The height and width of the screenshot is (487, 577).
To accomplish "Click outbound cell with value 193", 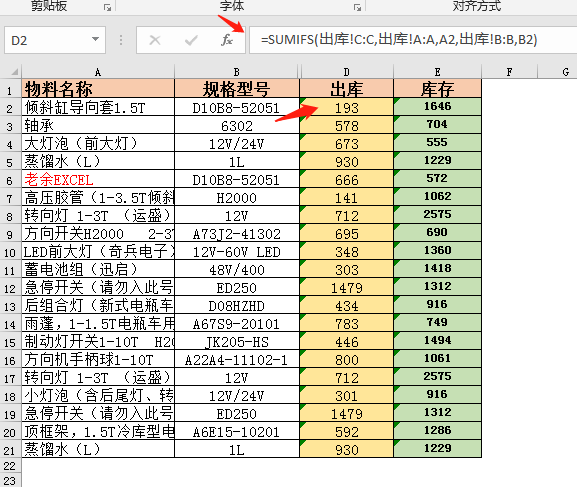I will (347, 107).
